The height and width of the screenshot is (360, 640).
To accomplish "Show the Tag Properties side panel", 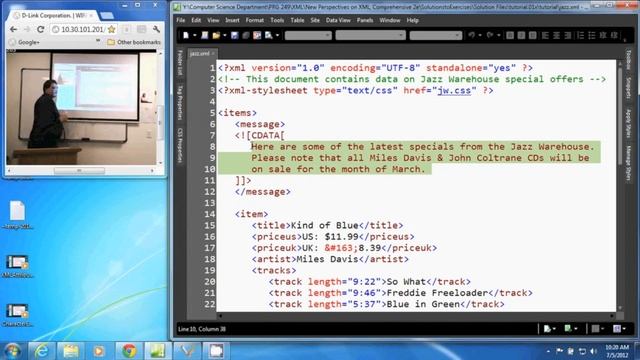I will tap(180, 102).
